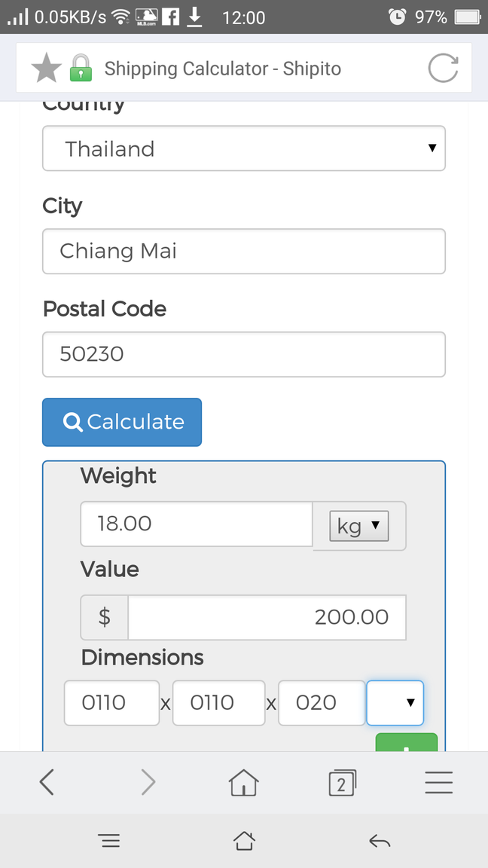Edit the City field Chiang Mai

[x=244, y=252]
